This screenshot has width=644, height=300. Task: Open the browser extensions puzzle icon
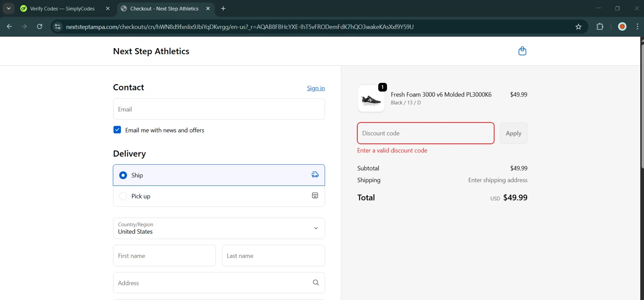pyautogui.click(x=600, y=27)
